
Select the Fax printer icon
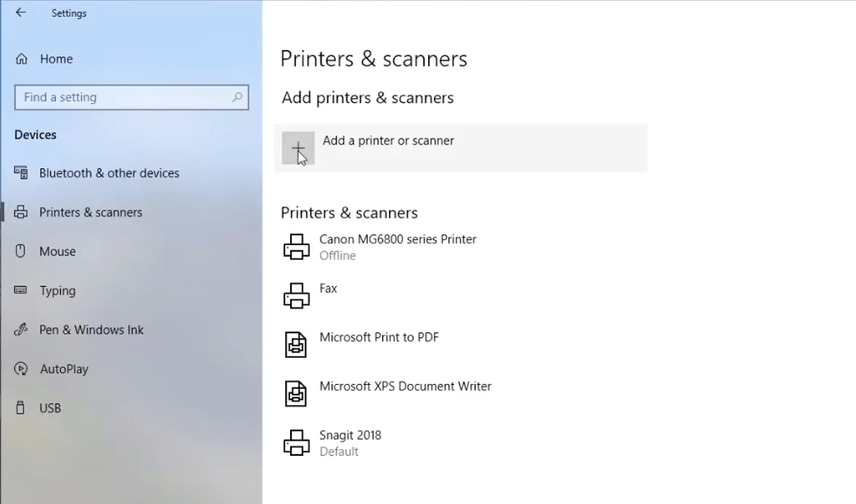point(296,296)
